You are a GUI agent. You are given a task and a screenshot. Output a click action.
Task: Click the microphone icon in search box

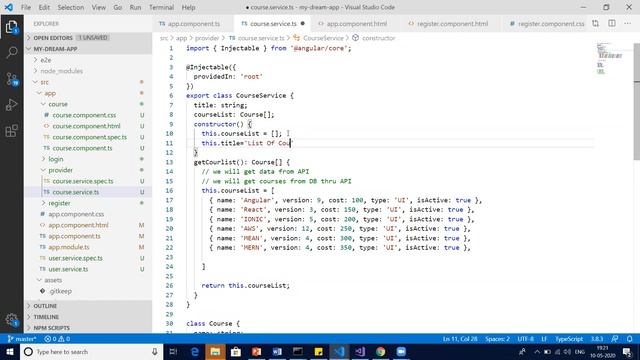155,352
